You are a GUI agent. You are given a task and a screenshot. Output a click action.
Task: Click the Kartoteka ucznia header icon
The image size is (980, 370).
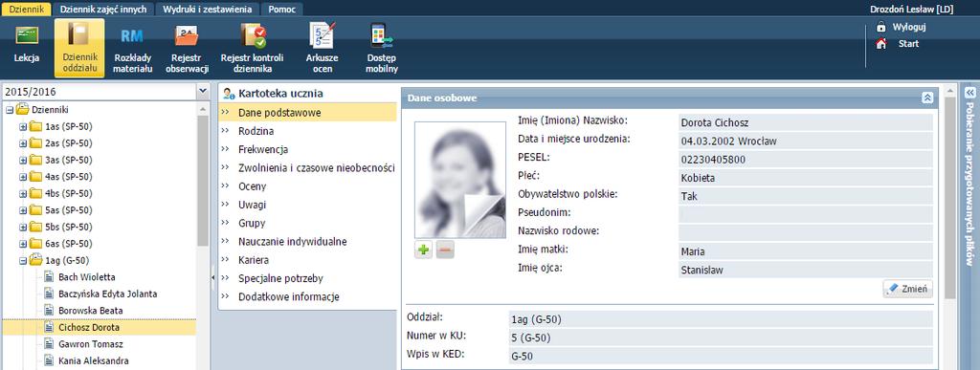[x=229, y=95]
